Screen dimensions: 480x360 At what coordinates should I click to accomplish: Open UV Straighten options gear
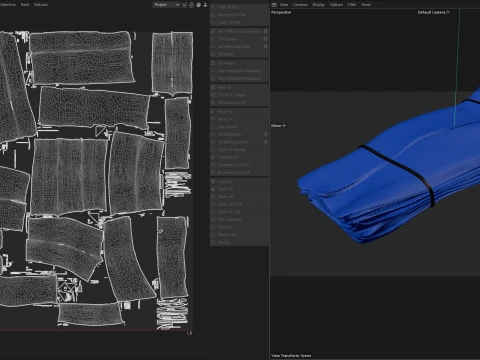coord(265,134)
